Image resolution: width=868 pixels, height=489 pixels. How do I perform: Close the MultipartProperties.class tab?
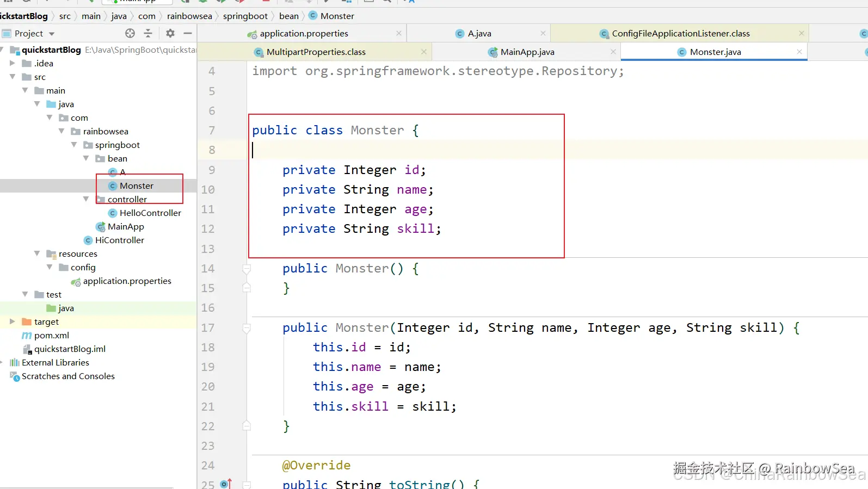(x=424, y=52)
